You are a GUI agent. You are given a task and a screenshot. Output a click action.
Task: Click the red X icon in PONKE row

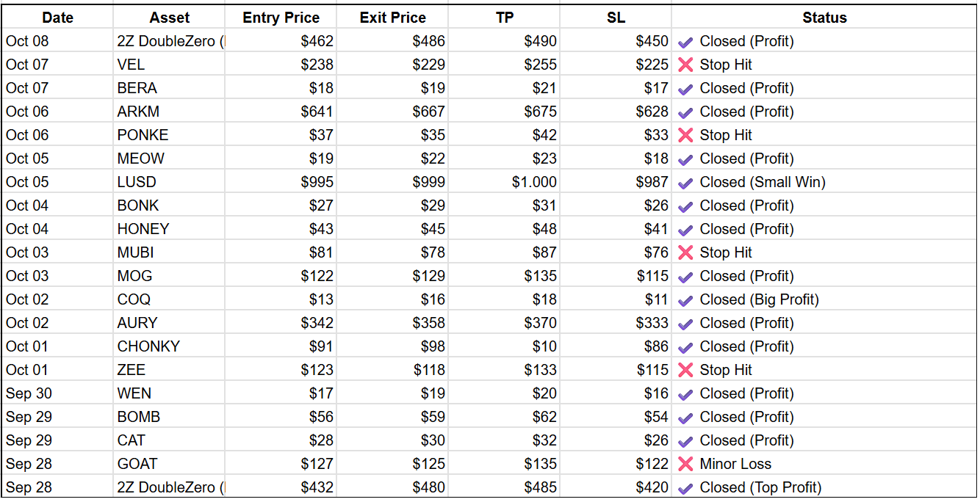coord(685,135)
